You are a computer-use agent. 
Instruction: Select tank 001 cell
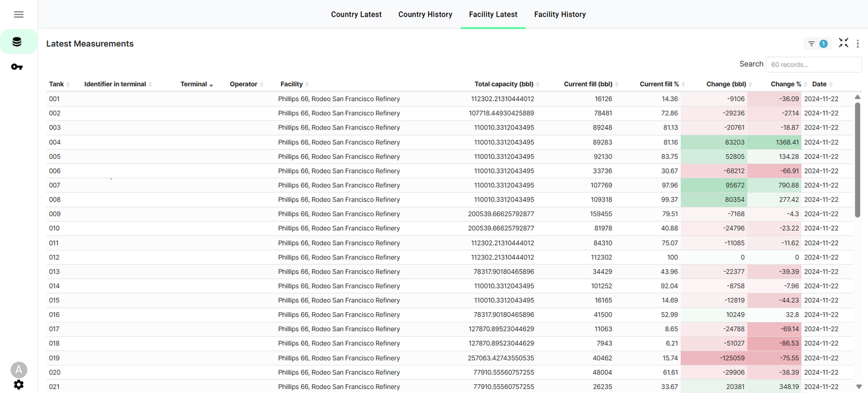pyautogui.click(x=54, y=99)
